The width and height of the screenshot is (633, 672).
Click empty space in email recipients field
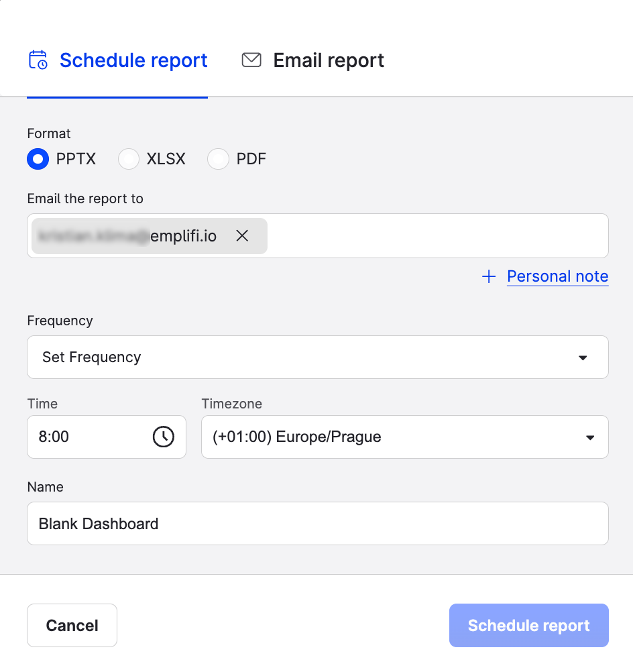click(436, 236)
